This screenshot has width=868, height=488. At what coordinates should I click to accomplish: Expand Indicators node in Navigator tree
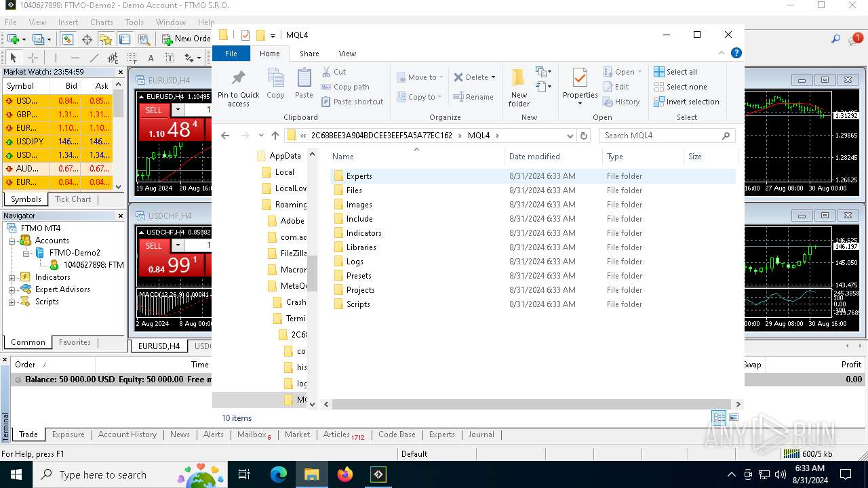point(12,277)
